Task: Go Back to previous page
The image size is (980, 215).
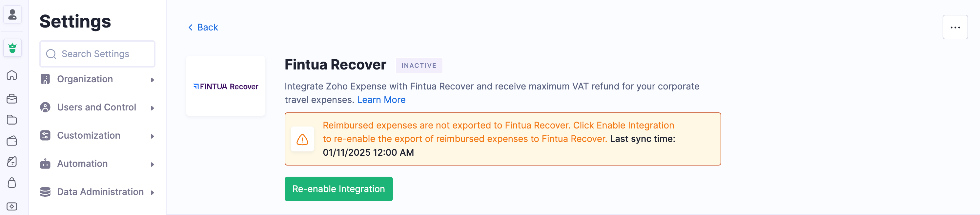Action: [203, 27]
